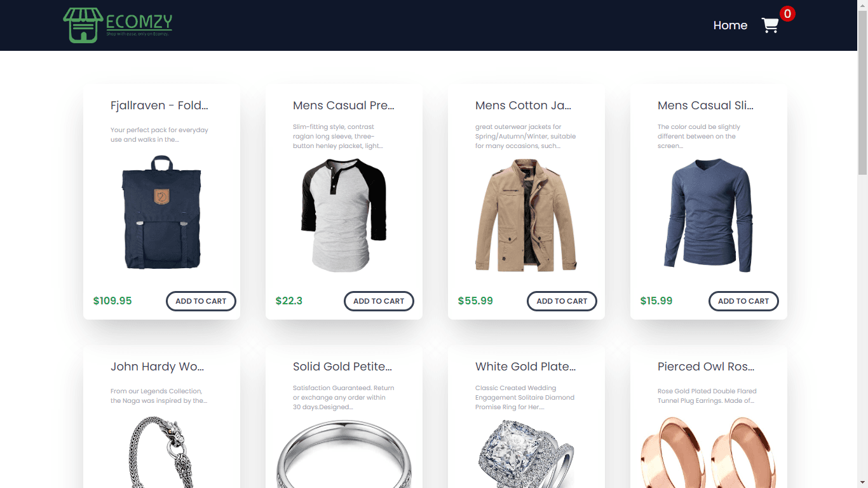Add the $22.3 Mens Casual shirt to cart
The height and width of the screenshot is (488, 868).
point(379,301)
